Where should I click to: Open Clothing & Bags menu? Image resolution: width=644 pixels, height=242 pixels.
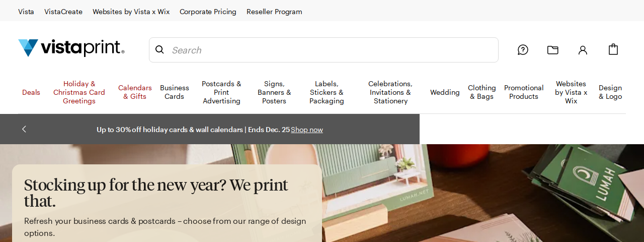tap(482, 92)
